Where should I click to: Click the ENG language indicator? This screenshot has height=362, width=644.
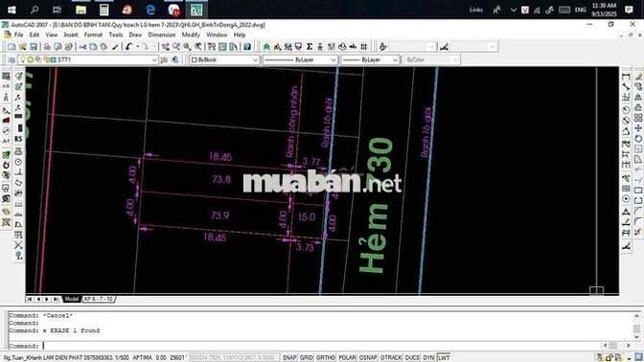tap(581, 10)
